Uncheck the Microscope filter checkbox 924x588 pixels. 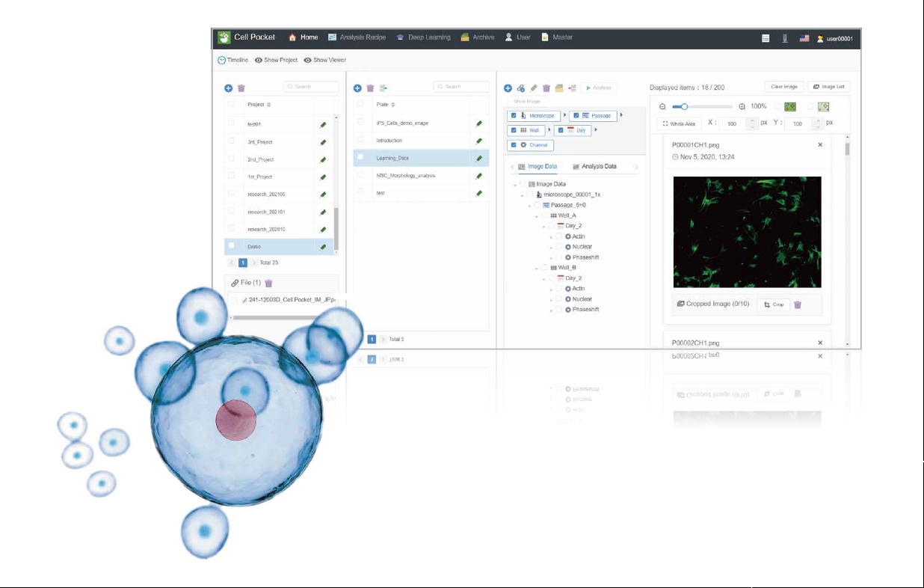coord(514,116)
